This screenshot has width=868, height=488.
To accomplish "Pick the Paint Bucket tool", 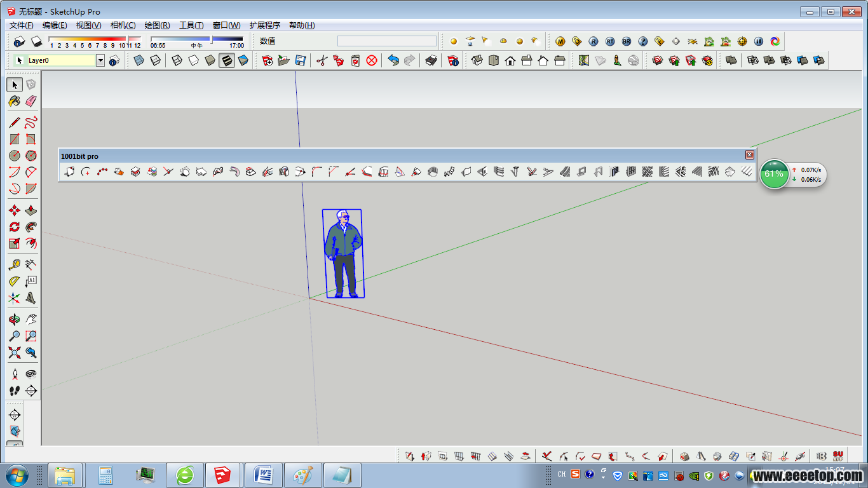I will point(15,101).
